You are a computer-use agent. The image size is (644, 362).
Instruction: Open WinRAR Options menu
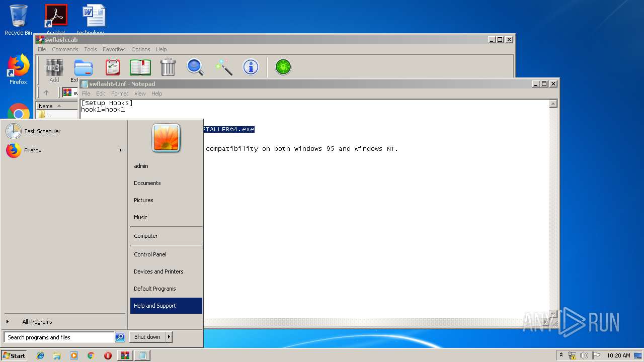141,49
